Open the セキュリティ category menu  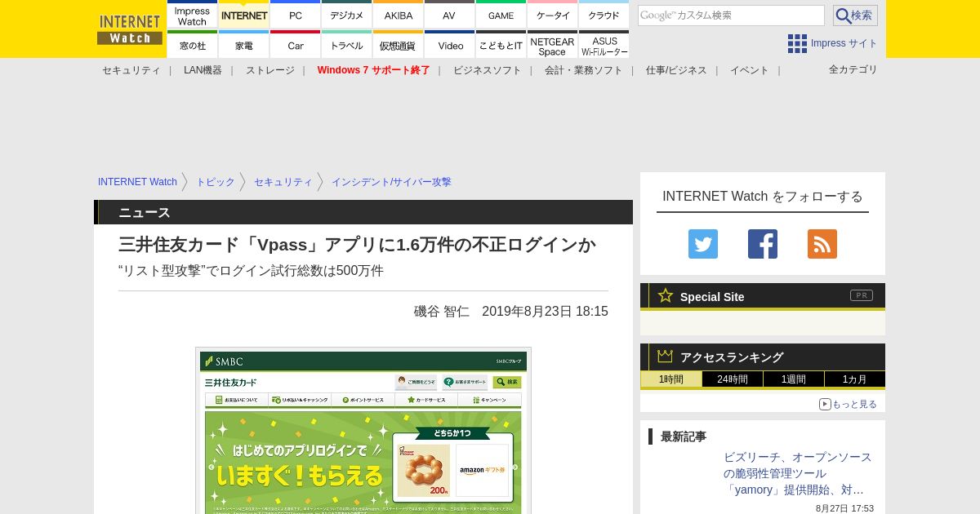(131, 70)
